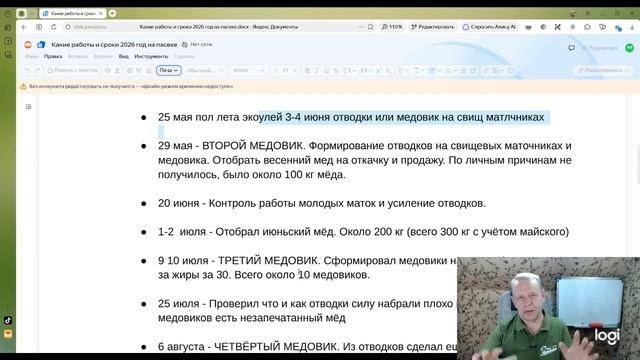Click the browser address bar URL
Image resolution: width=640 pixels, height=360 pixels.
pyautogui.click(x=90, y=27)
